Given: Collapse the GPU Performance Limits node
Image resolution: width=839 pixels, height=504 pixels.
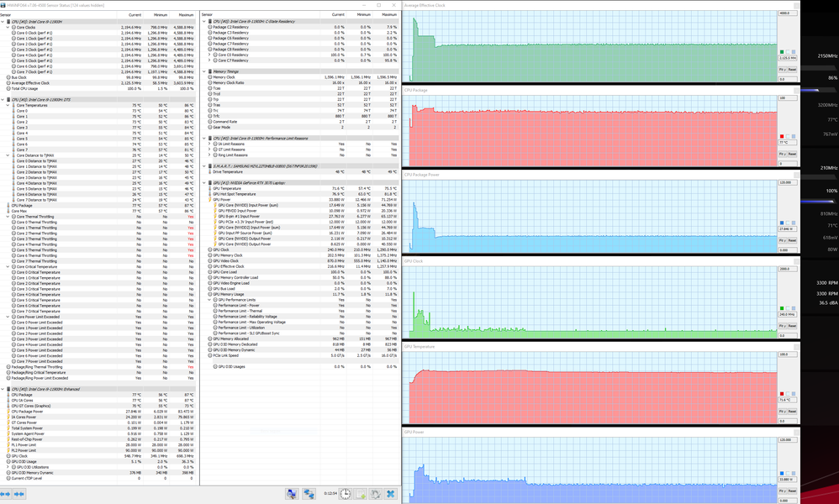Looking at the screenshot, I should [x=210, y=300].
